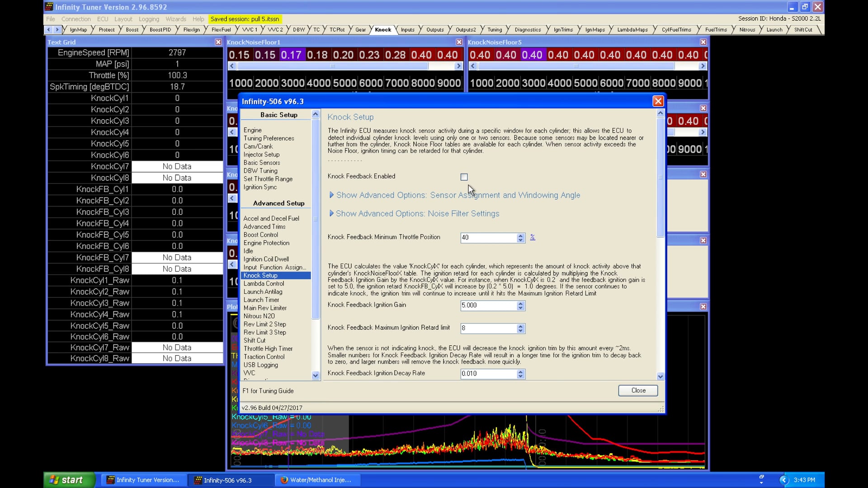Click the Close button in dialog
This screenshot has height=488, width=868.
(638, 390)
